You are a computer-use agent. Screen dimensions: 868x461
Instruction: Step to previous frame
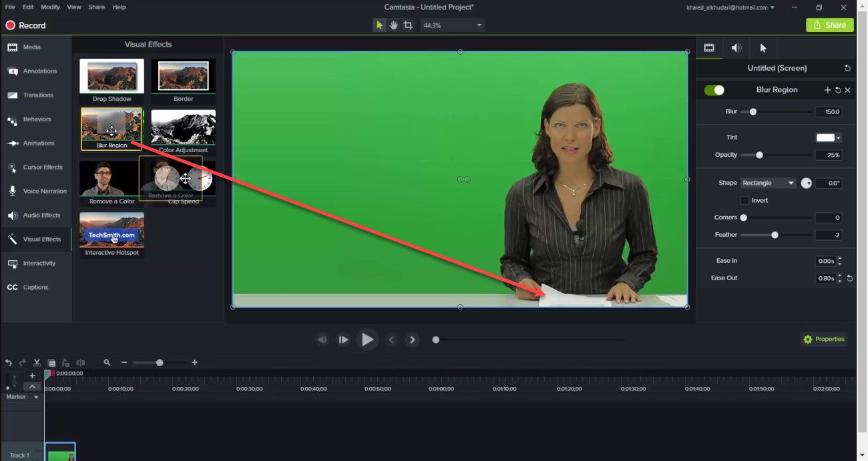click(322, 340)
